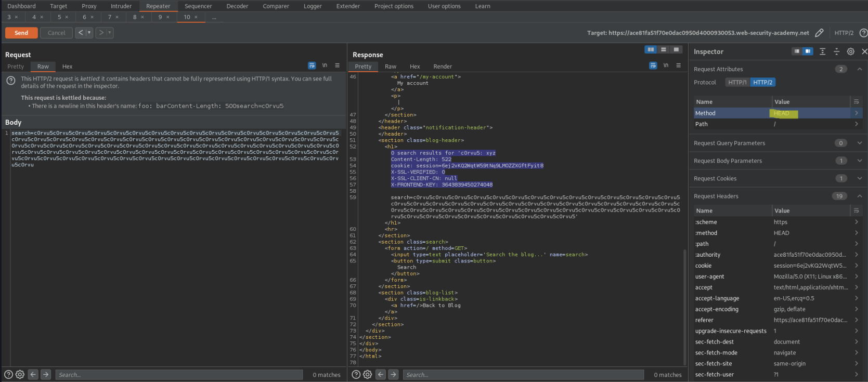Collapse the Request Attributes section
Image resolution: width=868 pixels, height=382 pixels.
point(860,69)
